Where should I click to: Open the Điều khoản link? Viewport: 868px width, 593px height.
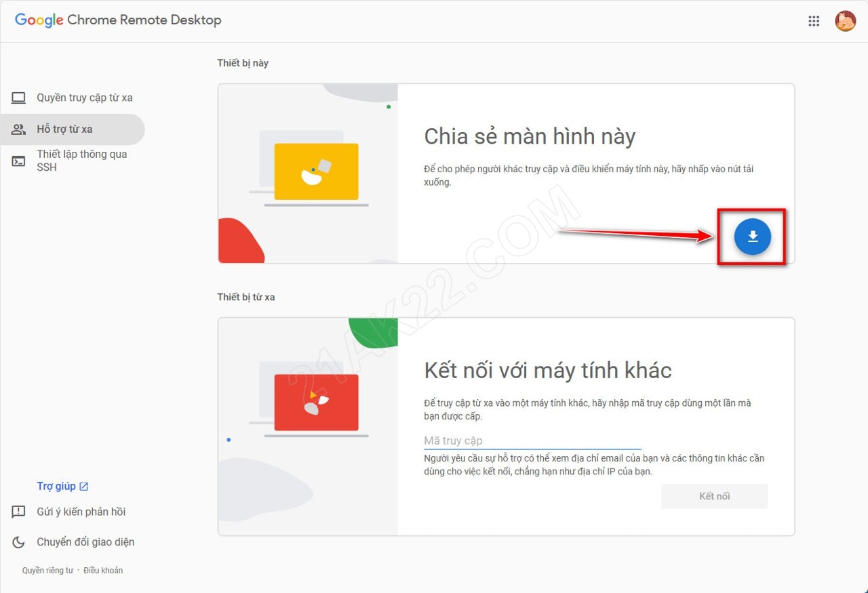pyautogui.click(x=103, y=571)
